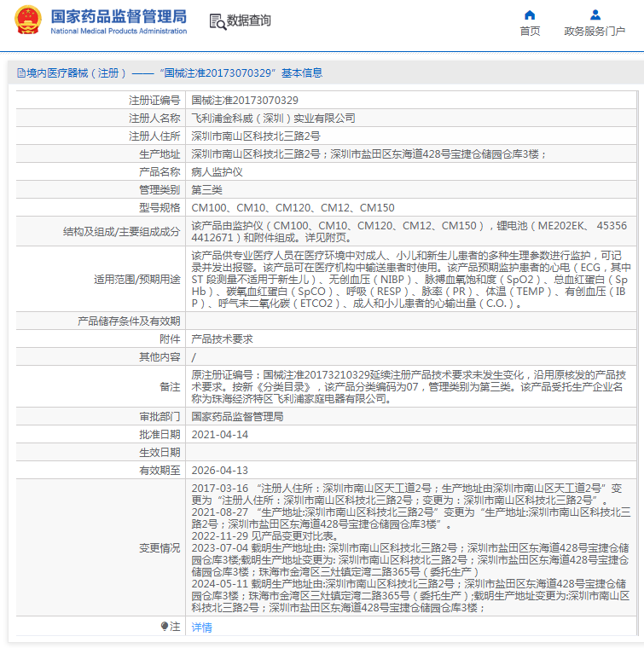Click change entry dated 2021-08-27
The height and width of the screenshot is (648, 644).
click(x=411, y=518)
